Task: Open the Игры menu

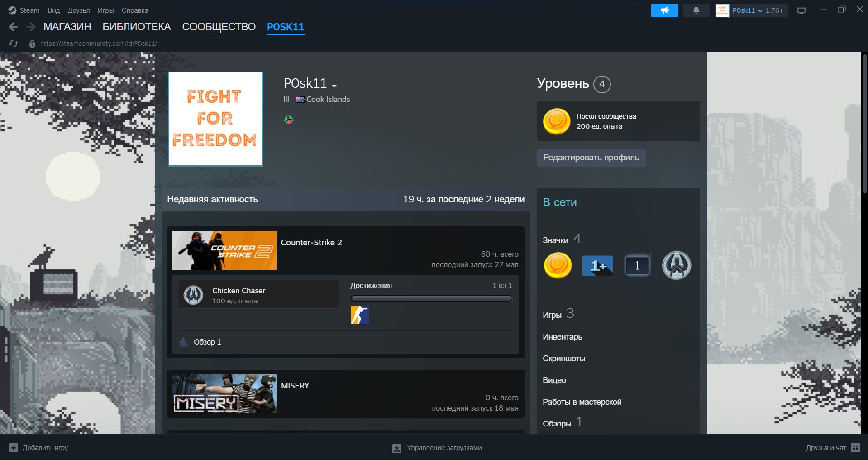Action: point(105,10)
